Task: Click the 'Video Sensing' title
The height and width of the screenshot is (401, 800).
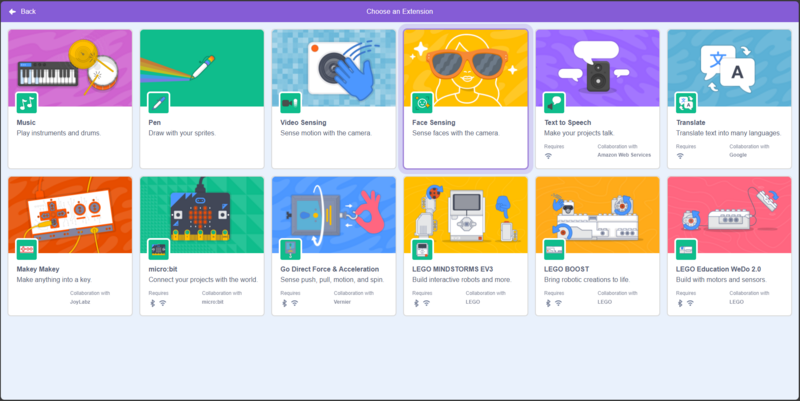Action: [x=303, y=122]
